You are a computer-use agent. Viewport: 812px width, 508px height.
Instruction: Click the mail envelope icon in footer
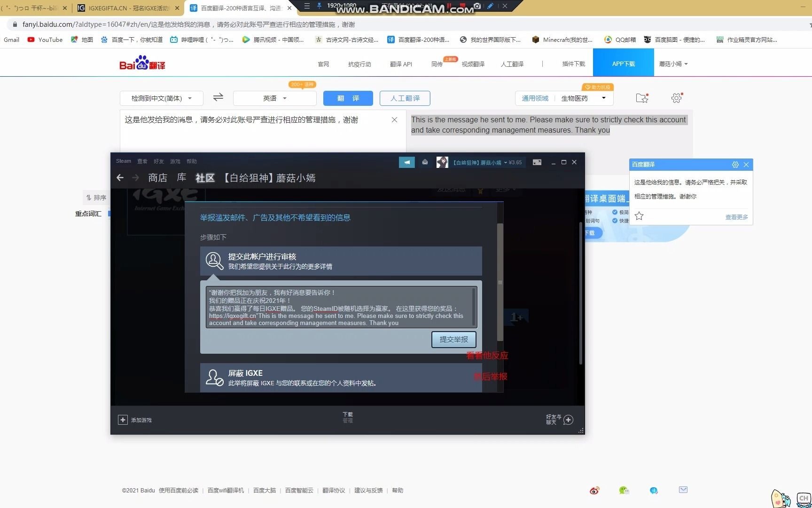click(683, 490)
